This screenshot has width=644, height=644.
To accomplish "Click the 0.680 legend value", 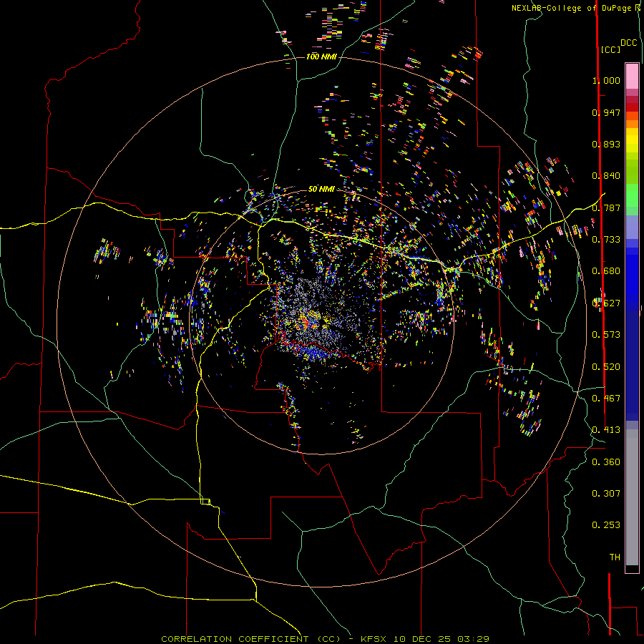I will [x=606, y=271].
